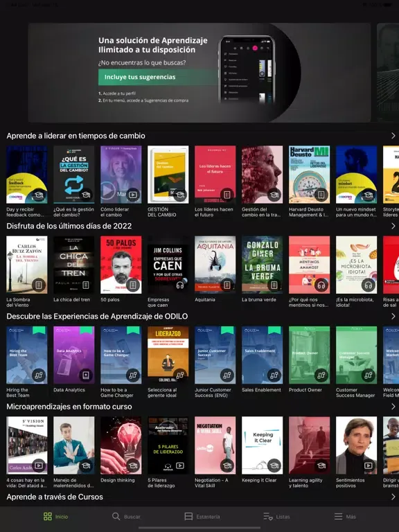The height and width of the screenshot is (532, 399).
Task: Open the Buscar search tab
Action: point(126,516)
